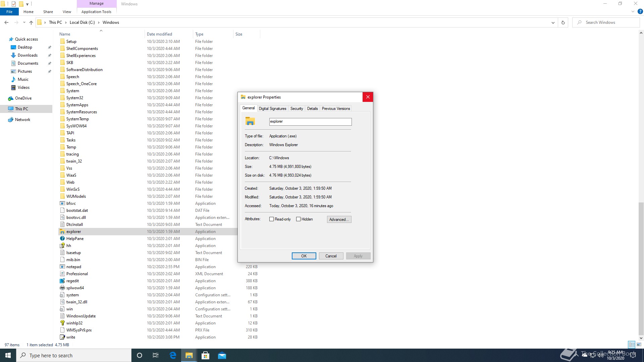The height and width of the screenshot is (362, 644).
Task: Click the taskbar search box
Action: pyautogui.click(x=74, y=355)
